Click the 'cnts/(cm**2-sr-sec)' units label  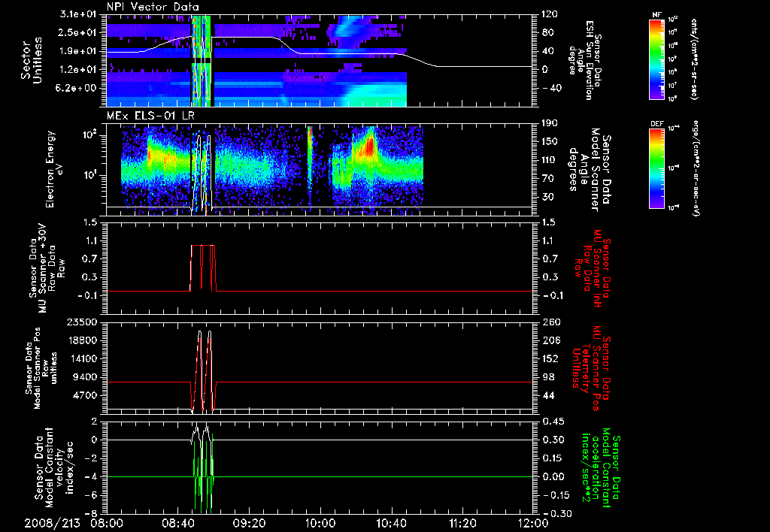click(x=693, y=59)
